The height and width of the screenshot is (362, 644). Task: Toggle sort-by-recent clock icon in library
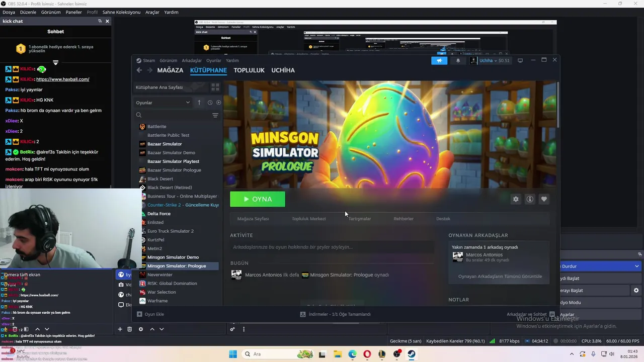coord(210,103)
